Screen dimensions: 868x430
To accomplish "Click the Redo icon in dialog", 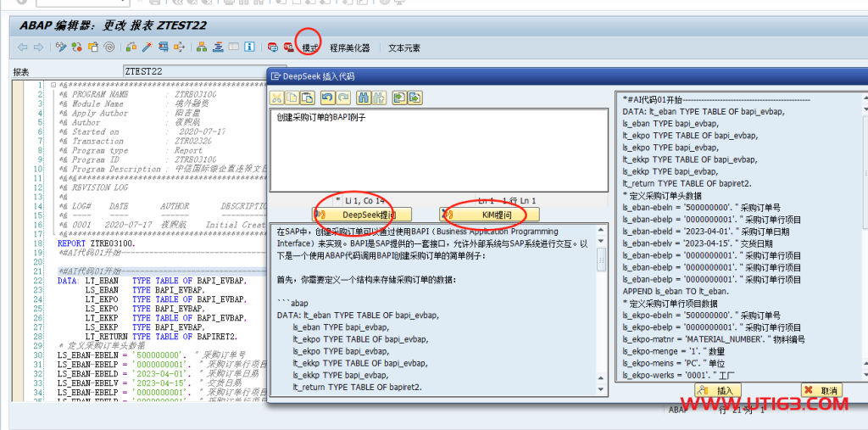I will [344, 98].
